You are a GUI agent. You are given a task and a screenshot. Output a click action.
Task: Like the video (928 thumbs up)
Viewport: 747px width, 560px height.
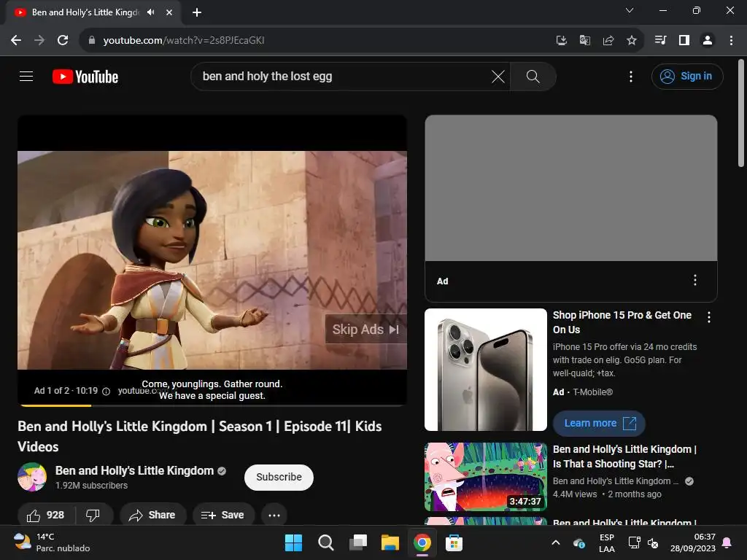click(x=46, y=515)
